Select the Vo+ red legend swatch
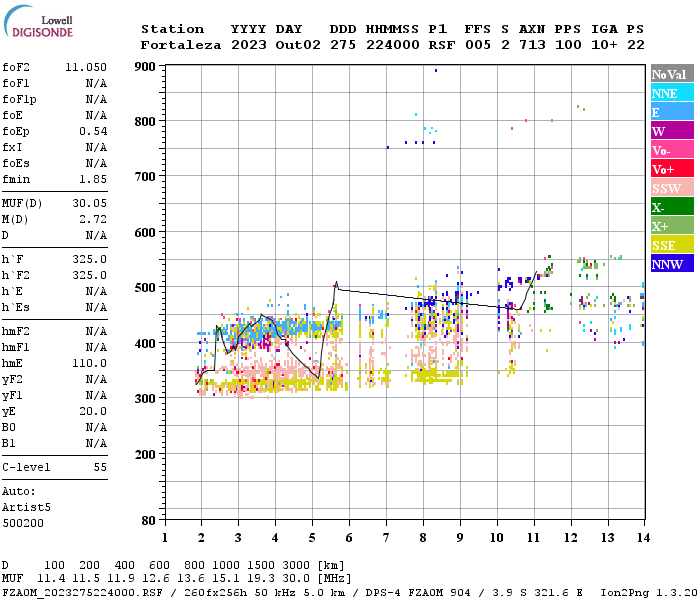The width and height of the screenshot is (700, 600). point(672,169)
